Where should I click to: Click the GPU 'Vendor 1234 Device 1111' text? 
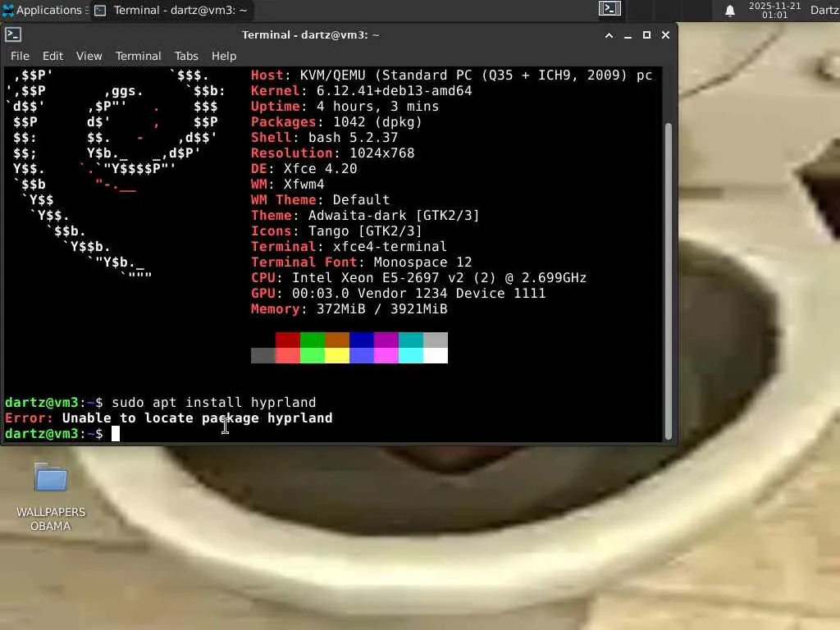click(x=451, y=294)
